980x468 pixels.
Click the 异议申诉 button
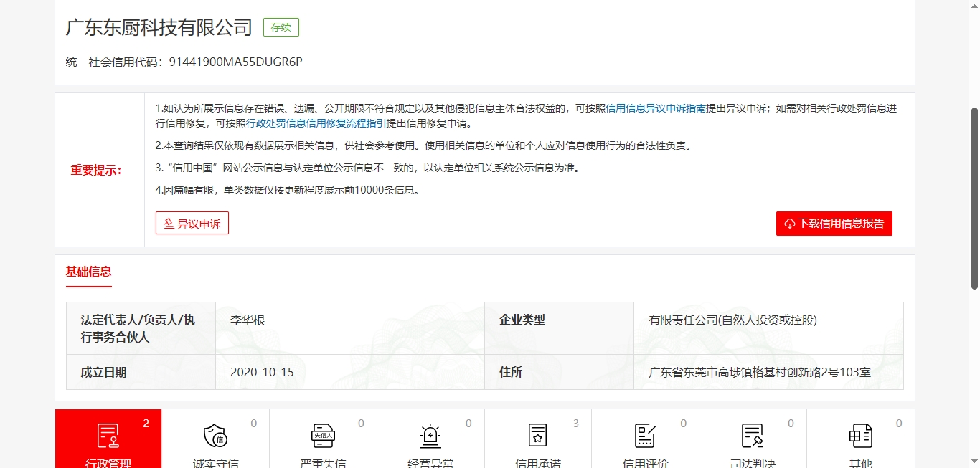coord(192,224)
